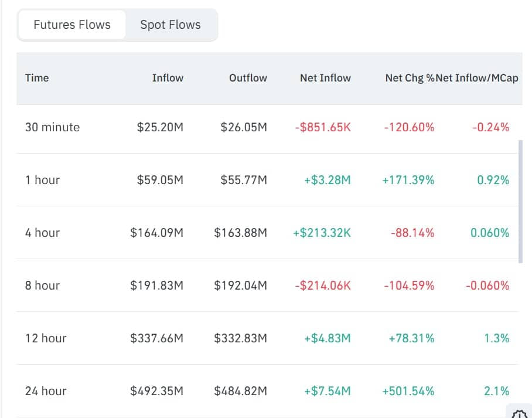Switch to the Spot Flows tab
532x418 pixels.
(170, 25)
